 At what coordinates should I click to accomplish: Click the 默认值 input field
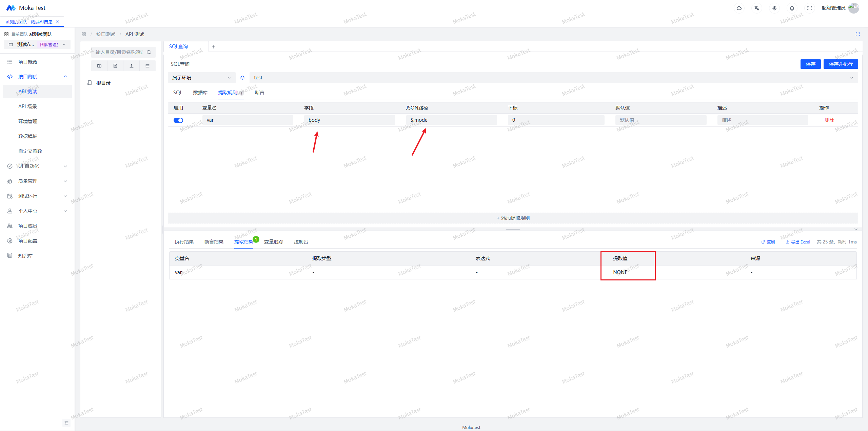pyautogui.click(x=661, y=120)
